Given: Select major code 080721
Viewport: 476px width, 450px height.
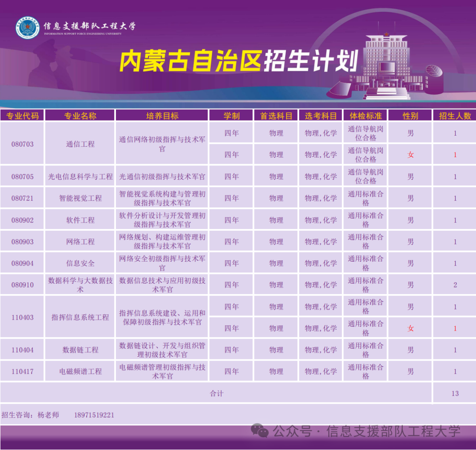Looking at the screenshot, I should [22, 198].
